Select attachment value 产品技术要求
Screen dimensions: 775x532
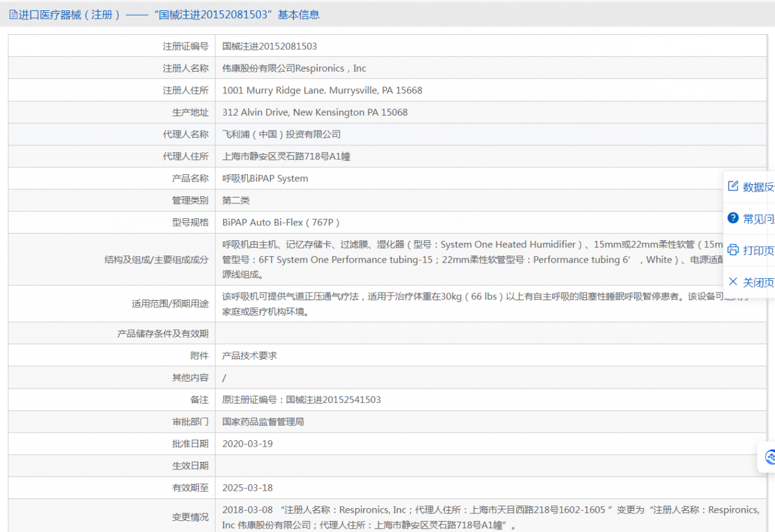(x=249, y=356)
